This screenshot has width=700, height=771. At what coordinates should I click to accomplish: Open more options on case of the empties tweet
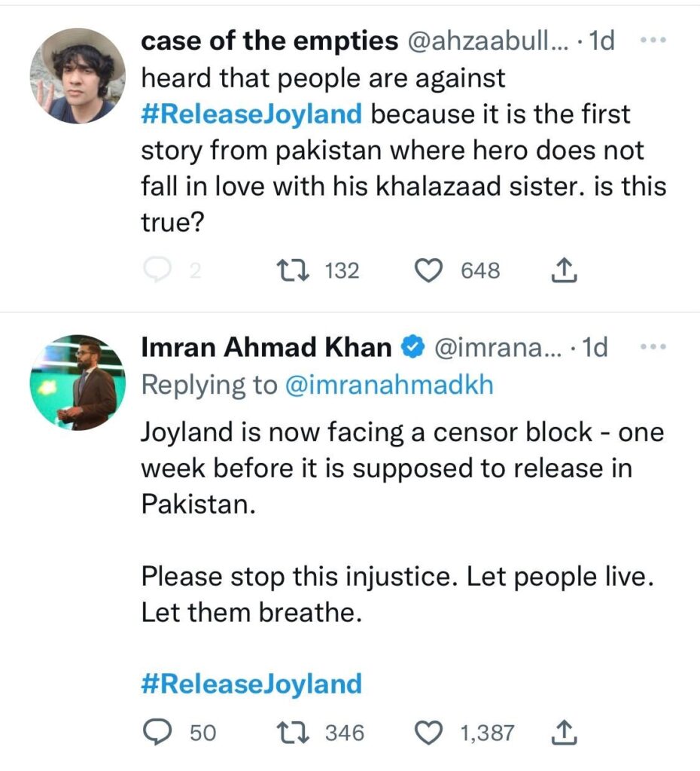pos(653,40)
